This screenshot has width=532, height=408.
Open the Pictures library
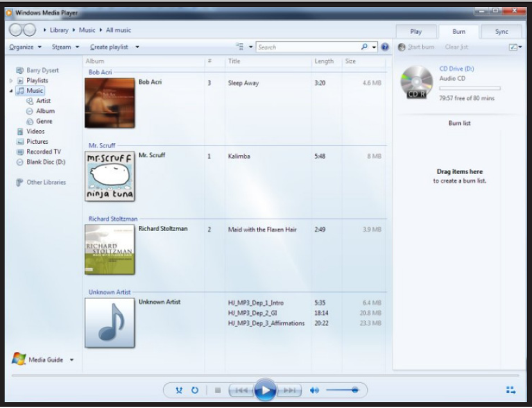click(x=37, y=141)
